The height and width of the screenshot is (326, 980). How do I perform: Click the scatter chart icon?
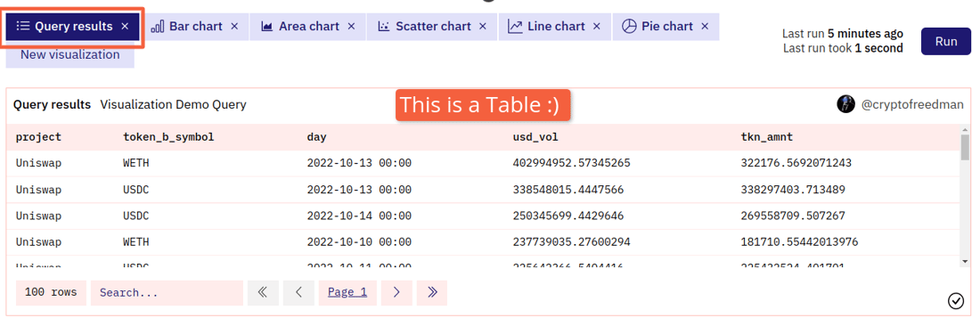(x=384, y=26)
